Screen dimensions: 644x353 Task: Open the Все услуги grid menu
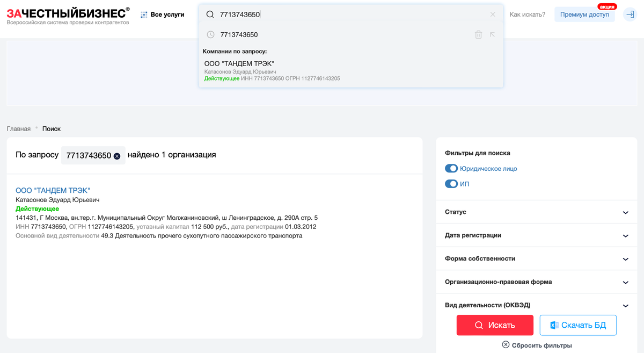[x=162, y=15]
